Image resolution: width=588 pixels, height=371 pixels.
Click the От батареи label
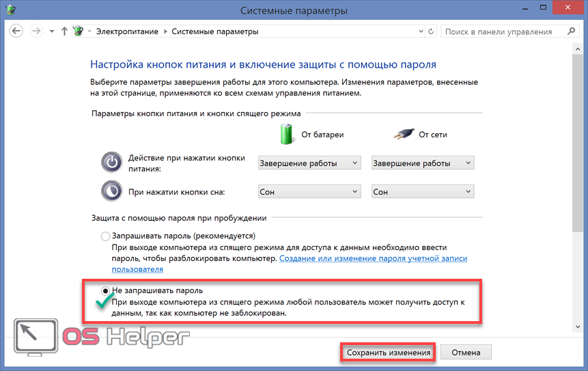322,135
